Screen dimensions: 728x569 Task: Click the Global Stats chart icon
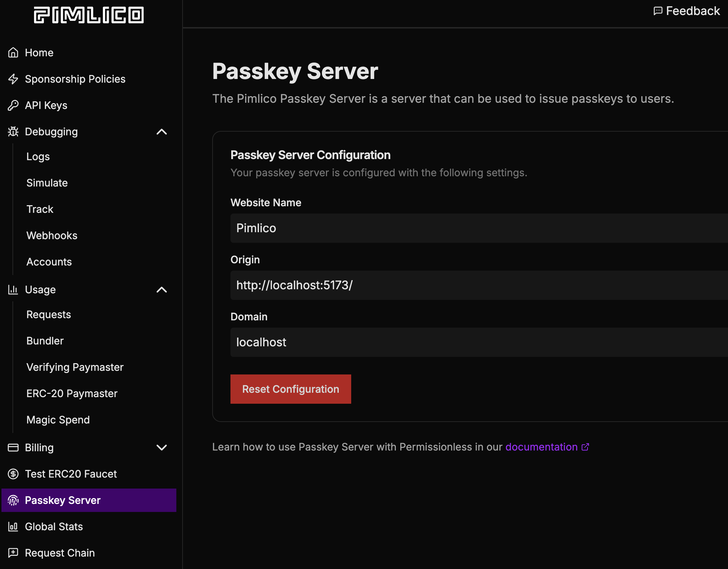click(x=13, y=527)
